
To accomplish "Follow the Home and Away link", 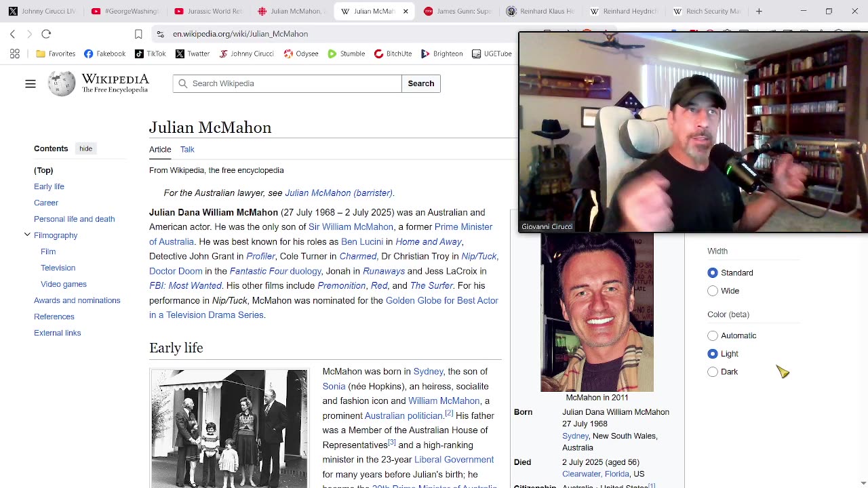I will (x=429, y=242).
